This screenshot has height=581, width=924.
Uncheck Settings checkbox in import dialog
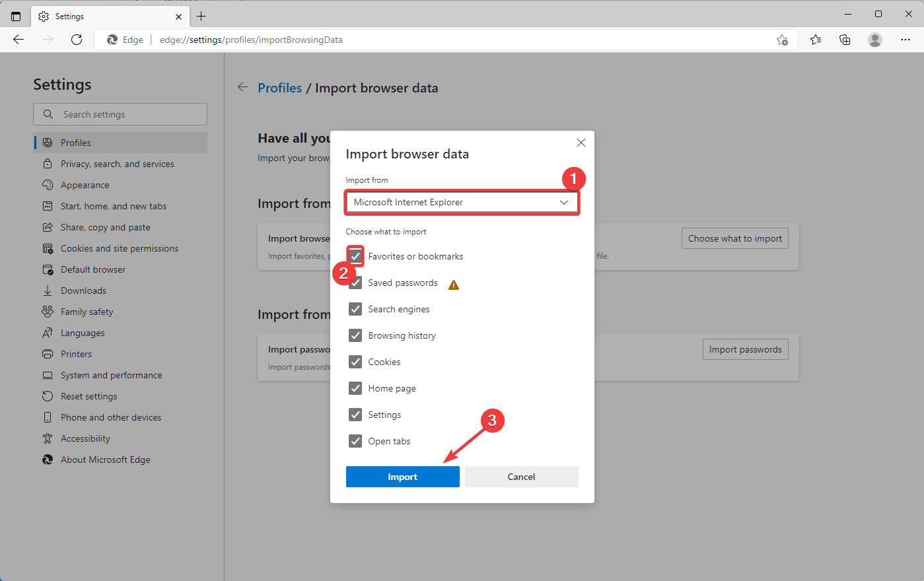click(355, 415)
